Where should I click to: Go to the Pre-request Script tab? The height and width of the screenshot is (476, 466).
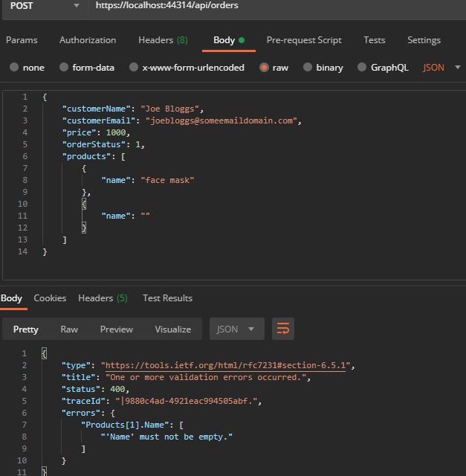[304, 40]
